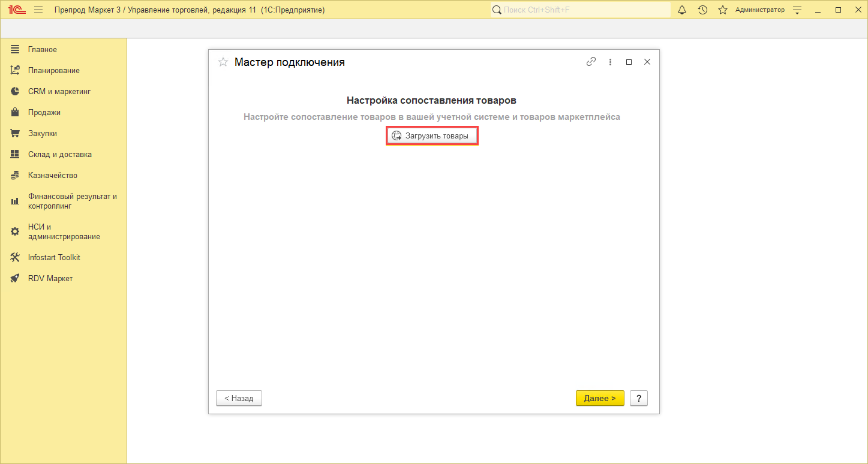Open favorites star in title bar
Screen dimensions: 868x464
tap(723, 10)
